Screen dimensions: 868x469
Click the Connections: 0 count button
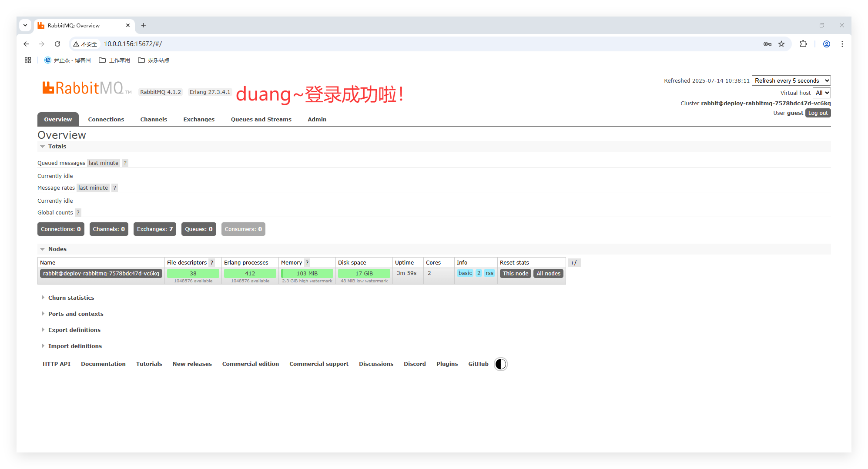coord(61,229)
